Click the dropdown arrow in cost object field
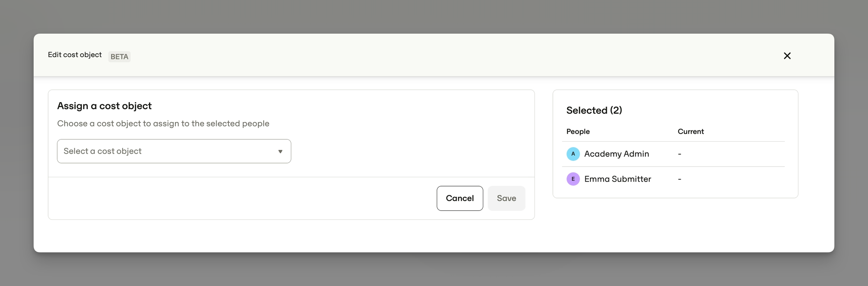Viewport: 868px width, 286px height. (x=280, y=151)
